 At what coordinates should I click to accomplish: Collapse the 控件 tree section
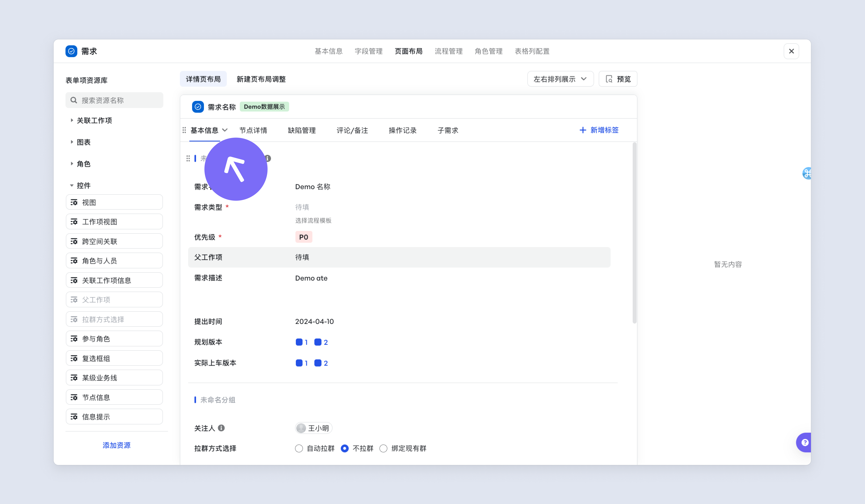(x=72, y=185)
